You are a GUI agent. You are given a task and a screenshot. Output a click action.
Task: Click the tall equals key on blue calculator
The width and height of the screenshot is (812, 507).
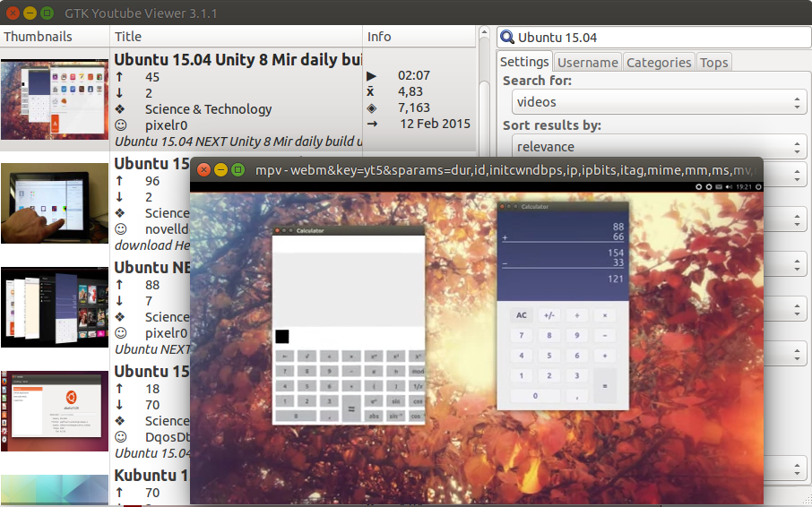point(605,386)
